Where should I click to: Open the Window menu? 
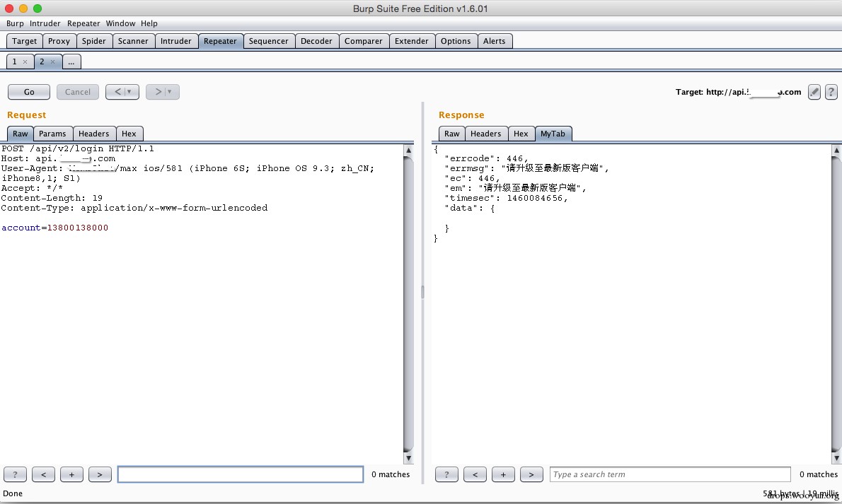120,23
